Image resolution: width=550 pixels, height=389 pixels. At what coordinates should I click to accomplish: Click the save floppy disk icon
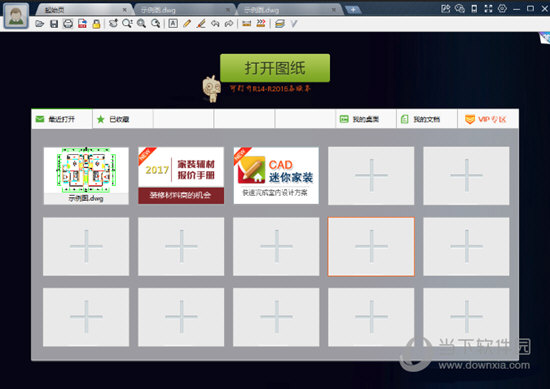click(54, 24)
